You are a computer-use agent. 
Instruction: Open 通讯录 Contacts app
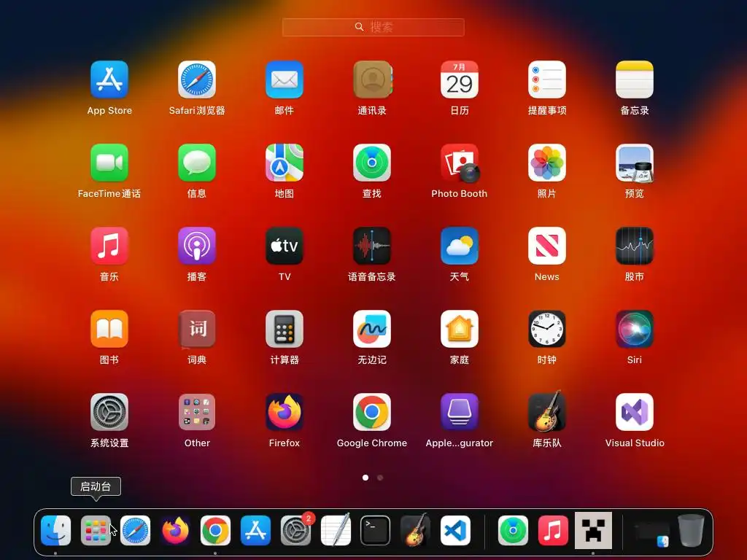pos(372,79)
